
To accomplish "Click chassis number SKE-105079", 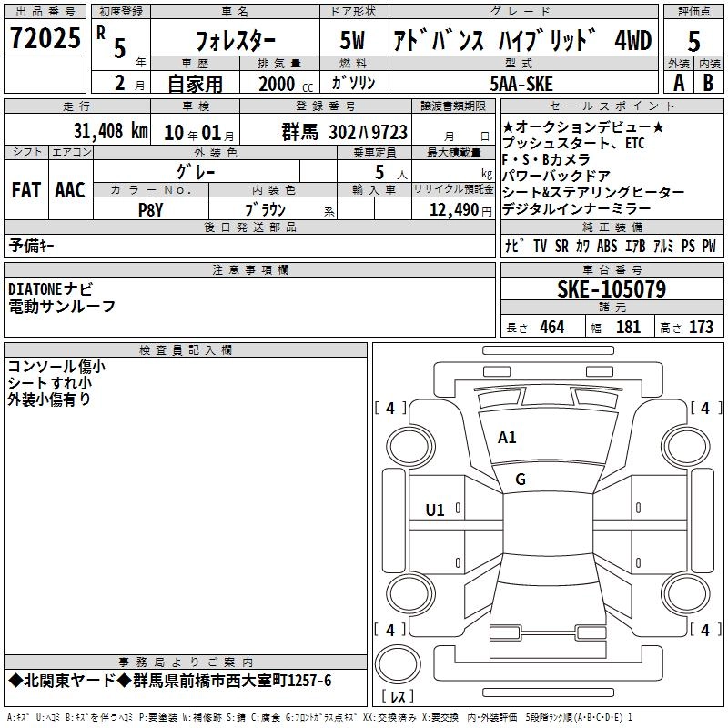I will coord(611,290).
